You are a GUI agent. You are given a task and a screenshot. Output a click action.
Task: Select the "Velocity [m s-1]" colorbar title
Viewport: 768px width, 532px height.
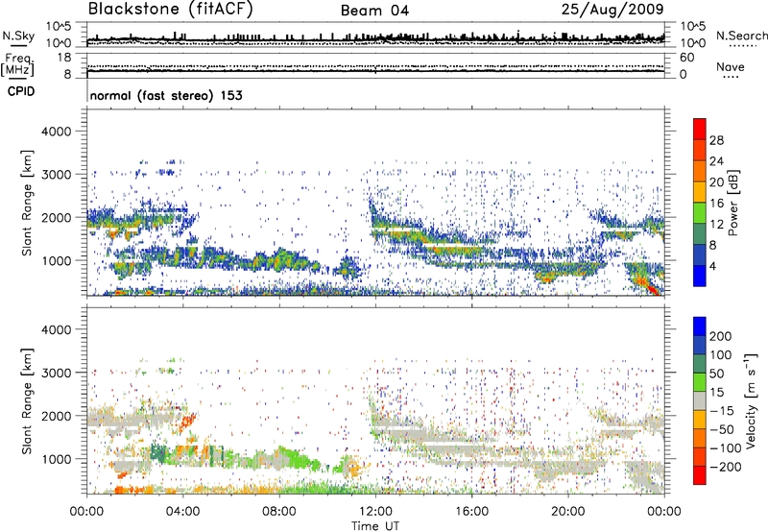click(751, 400)
